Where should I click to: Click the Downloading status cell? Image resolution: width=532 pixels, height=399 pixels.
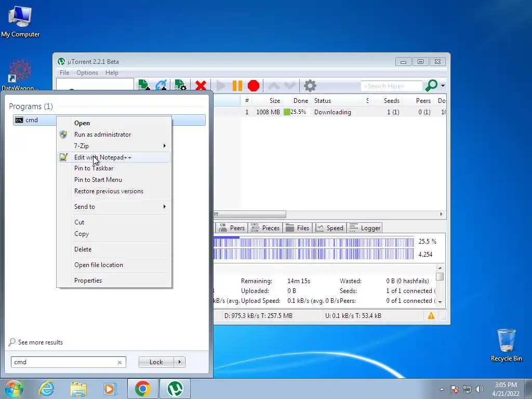coord(332,112)
